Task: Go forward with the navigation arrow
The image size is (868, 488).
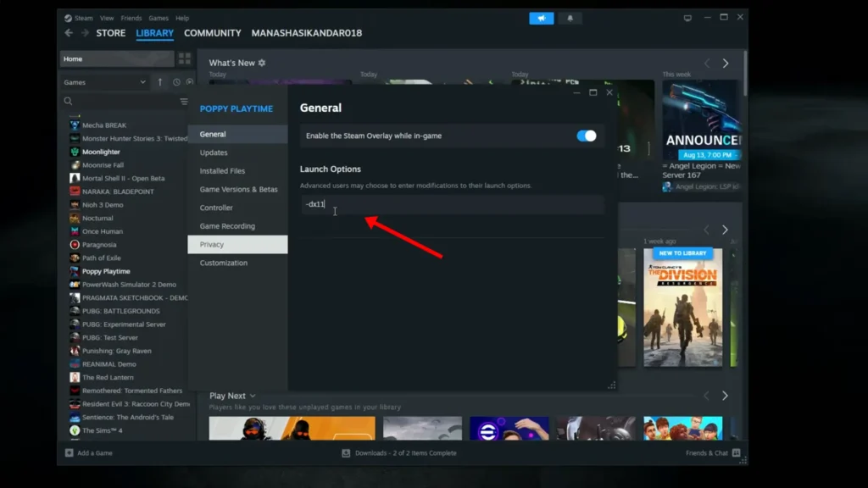Action: (85, 33)
